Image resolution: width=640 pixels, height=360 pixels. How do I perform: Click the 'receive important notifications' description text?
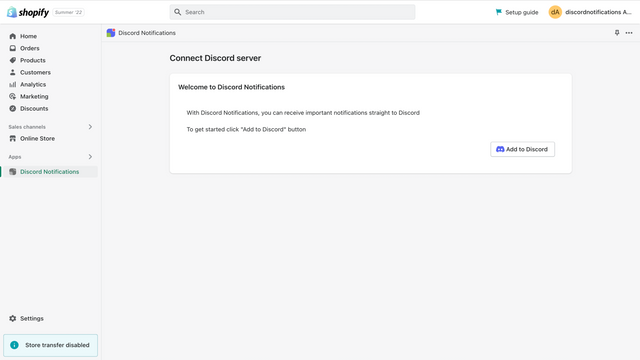[x=303, y=113]
